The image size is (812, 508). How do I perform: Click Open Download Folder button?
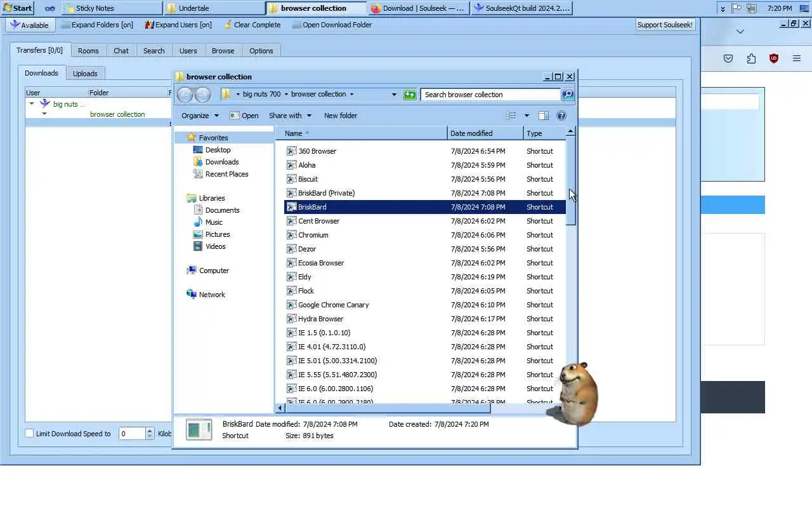click(x=332, y=25)
